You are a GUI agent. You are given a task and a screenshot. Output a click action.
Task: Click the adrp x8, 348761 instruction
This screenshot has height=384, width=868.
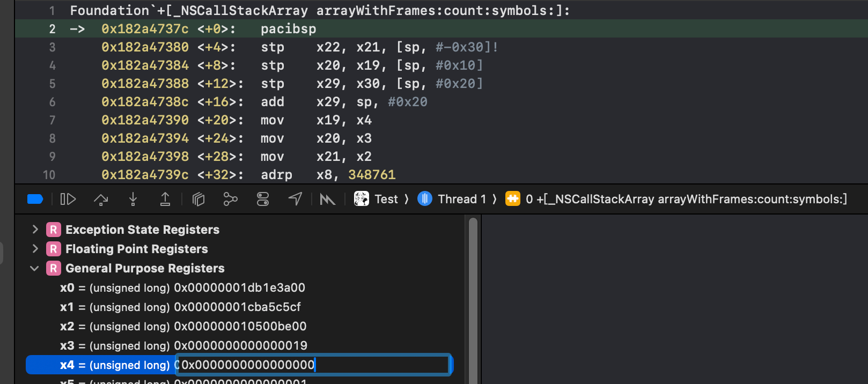[328, 175]
